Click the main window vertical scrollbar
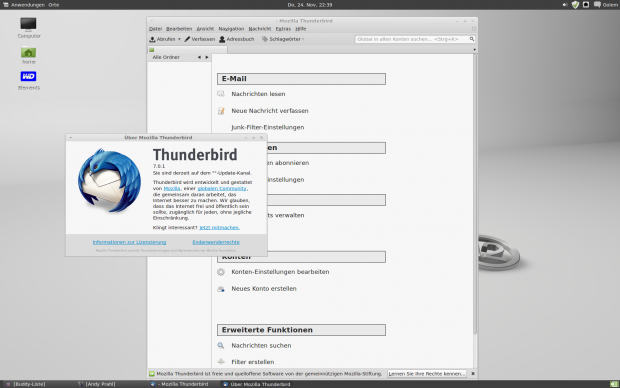 click(475, 194)
